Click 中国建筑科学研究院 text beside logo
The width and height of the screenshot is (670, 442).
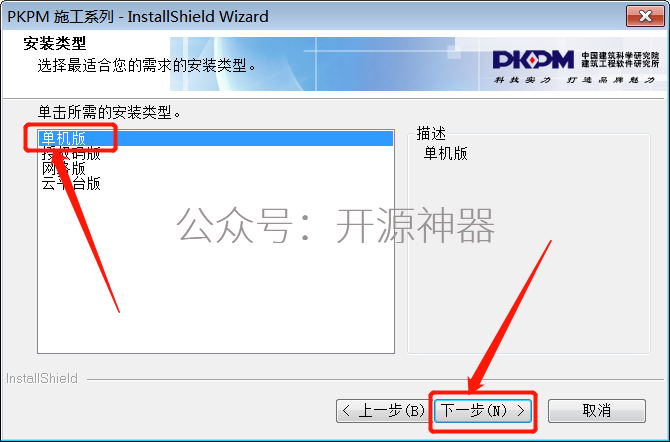point(620,56)
